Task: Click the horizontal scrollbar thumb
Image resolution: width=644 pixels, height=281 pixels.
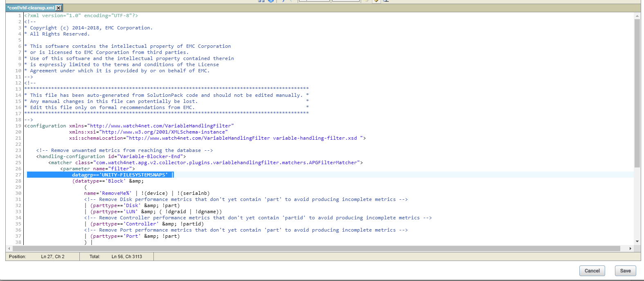Action: 316,248
